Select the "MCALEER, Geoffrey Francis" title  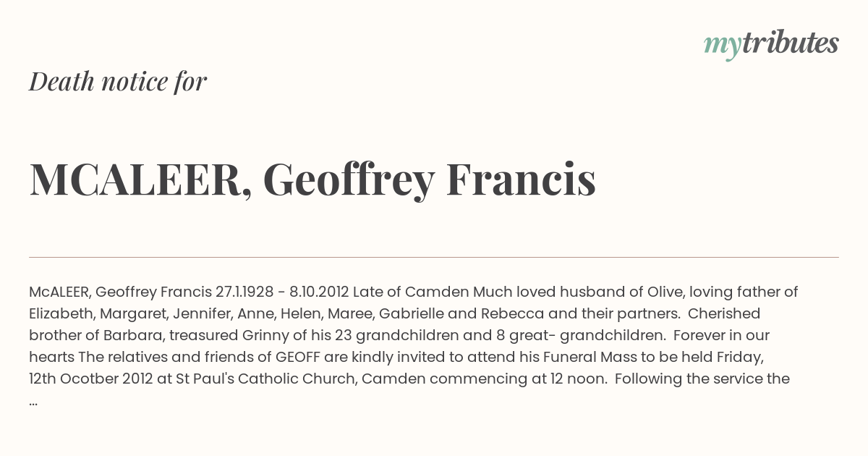pos(312,180)
